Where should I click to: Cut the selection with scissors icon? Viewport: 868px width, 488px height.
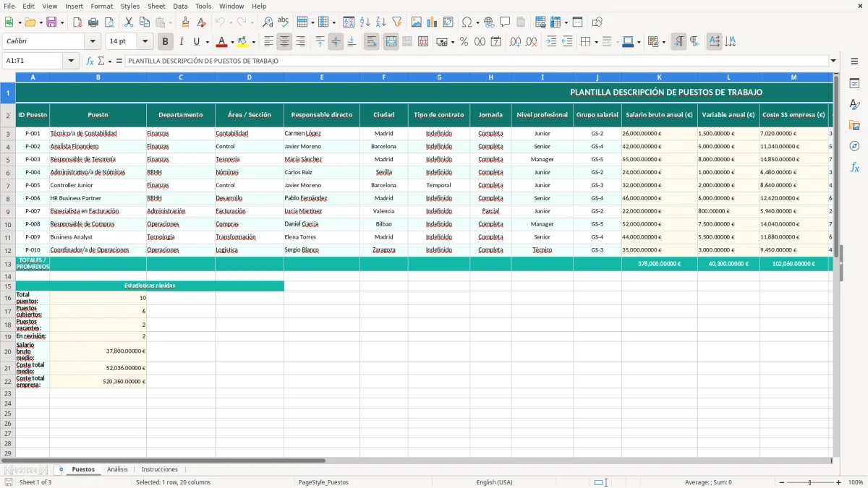[x=128, y=22]
